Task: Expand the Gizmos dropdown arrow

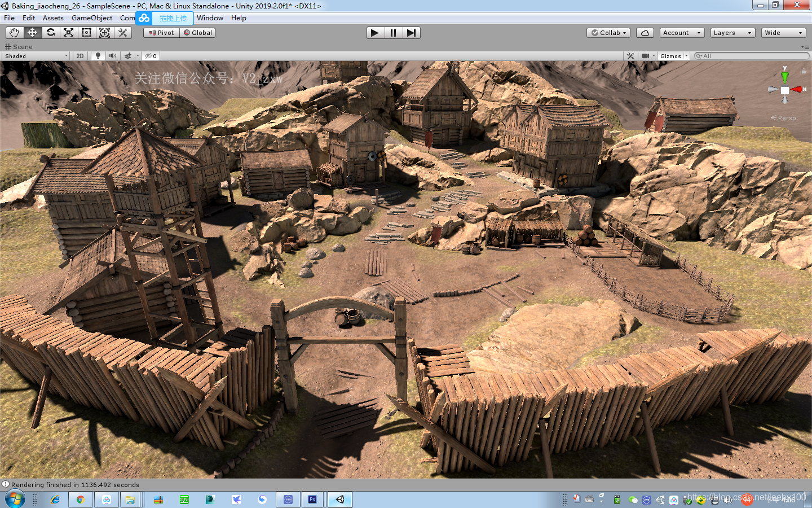Action: 687,56
